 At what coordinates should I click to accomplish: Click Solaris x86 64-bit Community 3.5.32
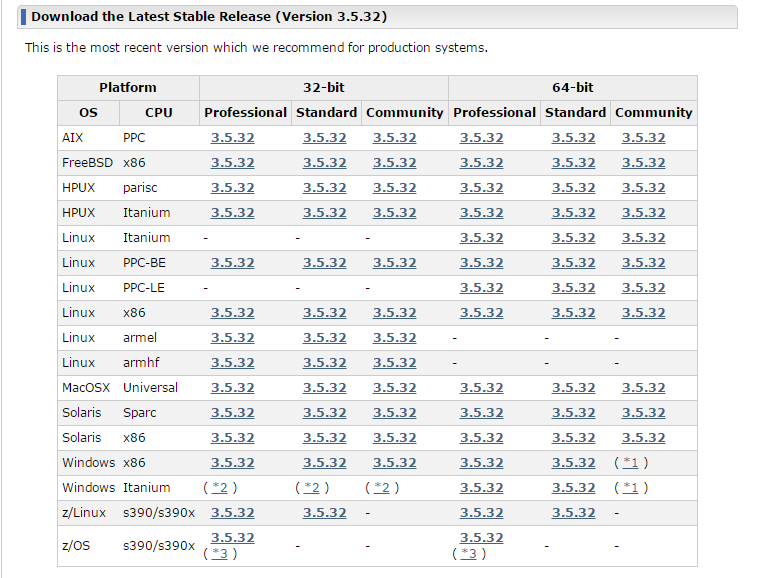click(643, 438)
